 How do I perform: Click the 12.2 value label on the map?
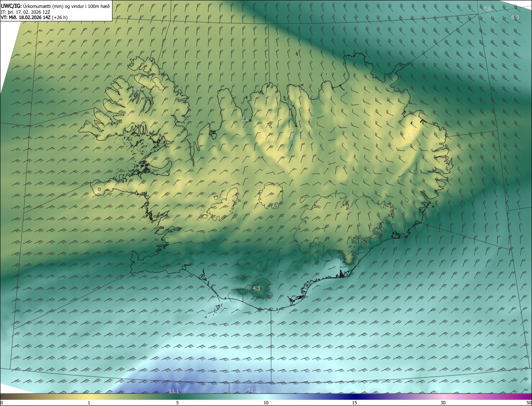[252, 390]
